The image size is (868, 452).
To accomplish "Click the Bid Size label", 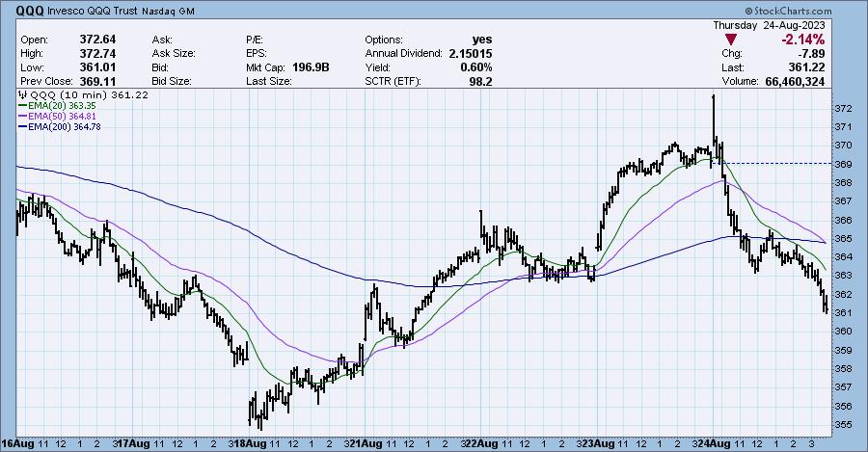I will [172, 81].
